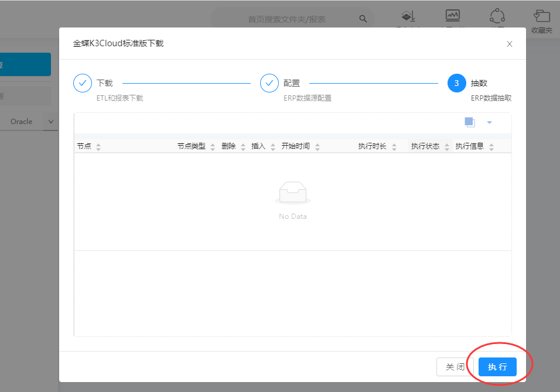Sort by 删除 column arrows
The width and height of the screenshot is (560, 392).
243,147
